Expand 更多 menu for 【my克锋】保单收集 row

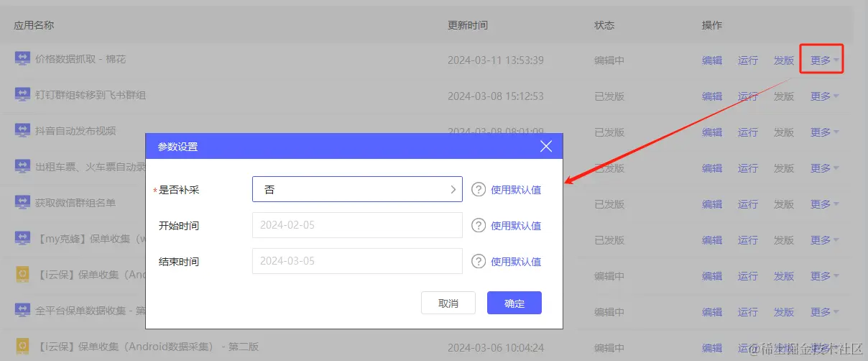click(824, 240)
